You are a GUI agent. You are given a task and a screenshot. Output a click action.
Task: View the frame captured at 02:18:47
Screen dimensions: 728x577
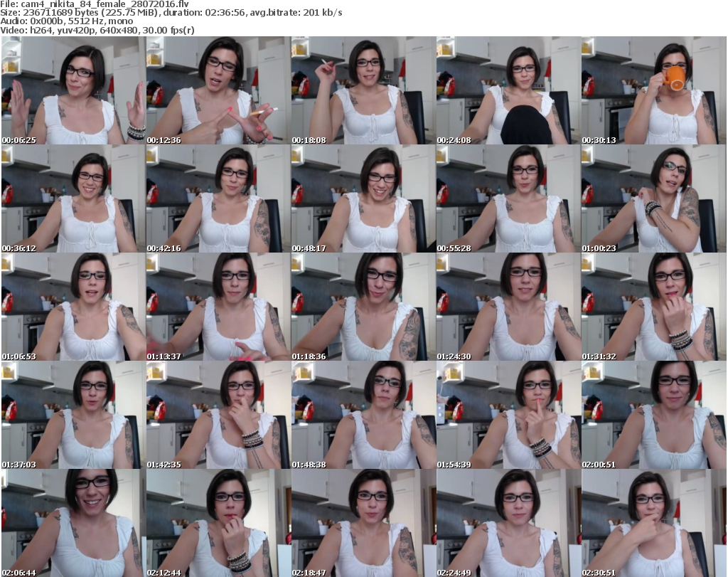[x=363, y=523]
